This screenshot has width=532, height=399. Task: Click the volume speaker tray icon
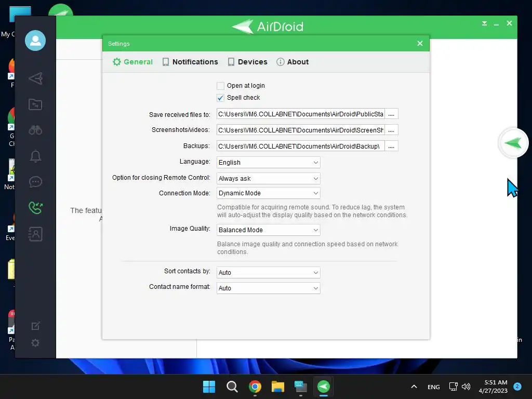coord(466,387)
